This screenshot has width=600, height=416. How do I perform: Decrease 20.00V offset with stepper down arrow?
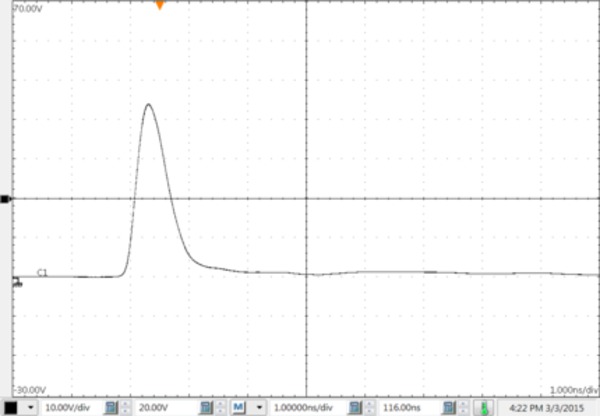(x=220, y=411)
